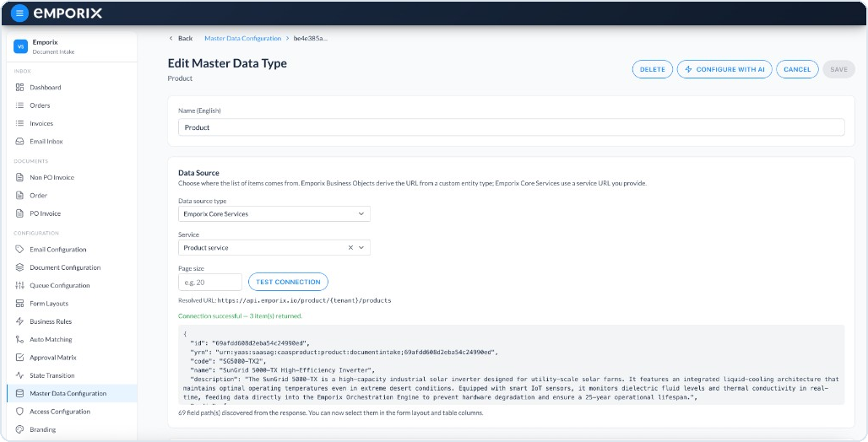
Task: Open Master Data Configuration breadcrumb link
Action: [x=243, y=38]
